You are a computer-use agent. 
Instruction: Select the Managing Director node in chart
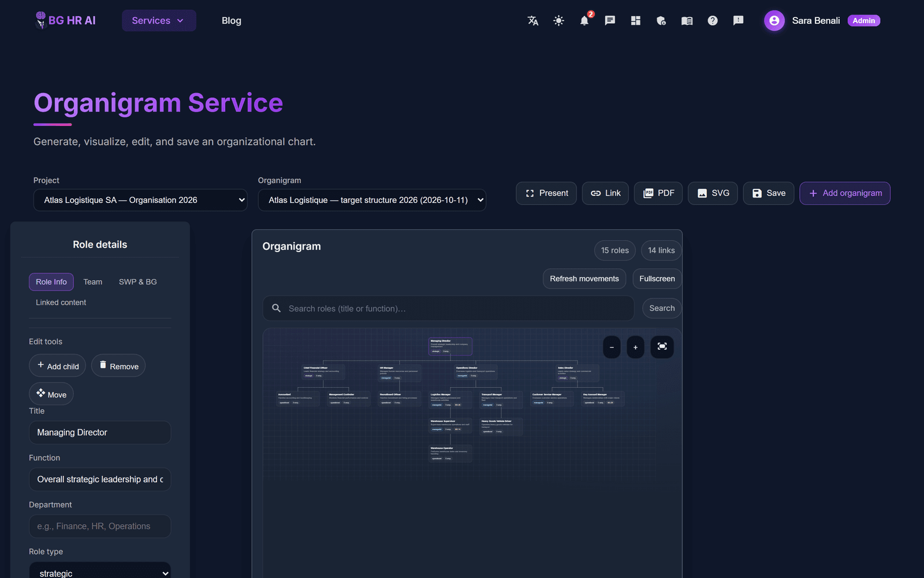(450, 346)
